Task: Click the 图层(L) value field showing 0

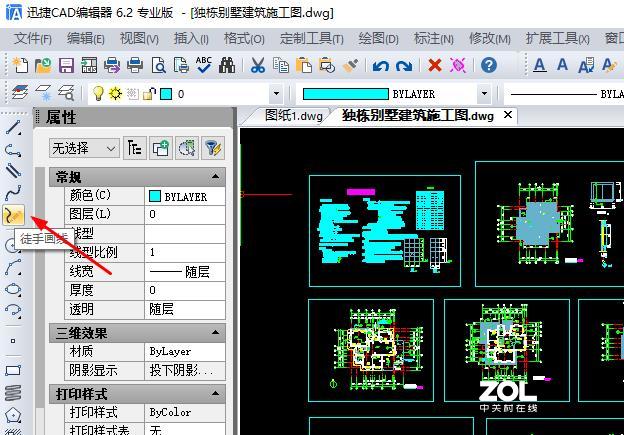Action: point(185,214)
